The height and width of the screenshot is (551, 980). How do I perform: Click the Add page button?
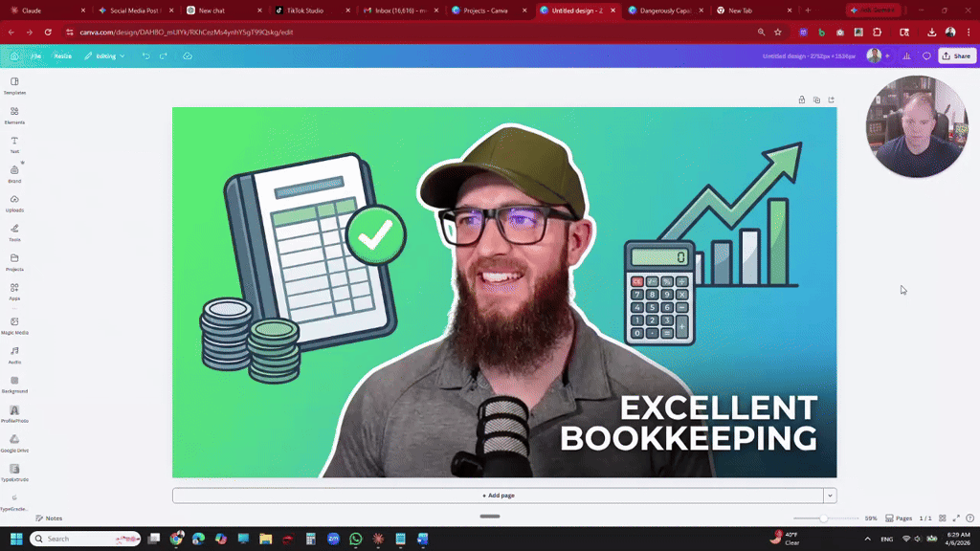[498, 496]
